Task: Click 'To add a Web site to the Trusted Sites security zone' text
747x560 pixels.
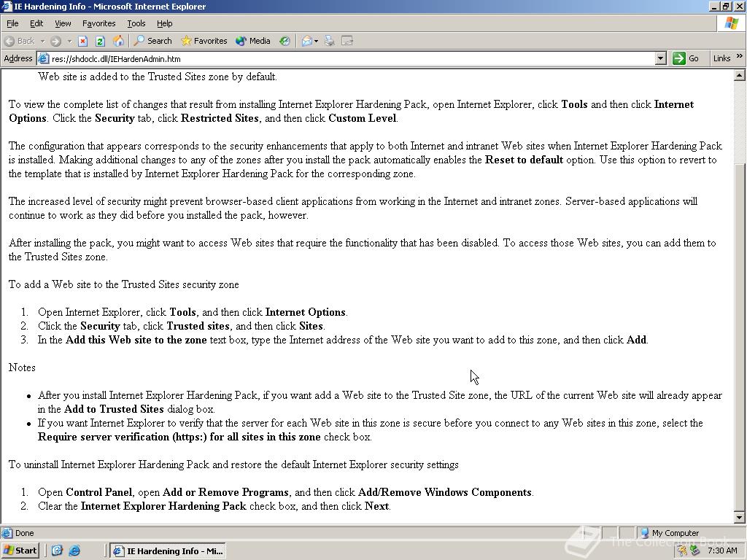Action: [124, 285]
